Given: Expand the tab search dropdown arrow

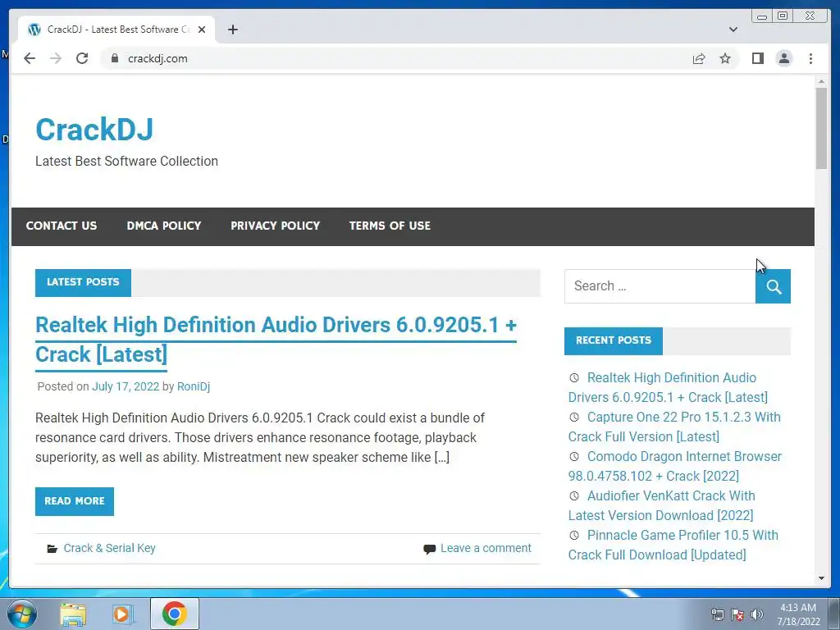Looking at the screenshot, I should click(733, 30).
